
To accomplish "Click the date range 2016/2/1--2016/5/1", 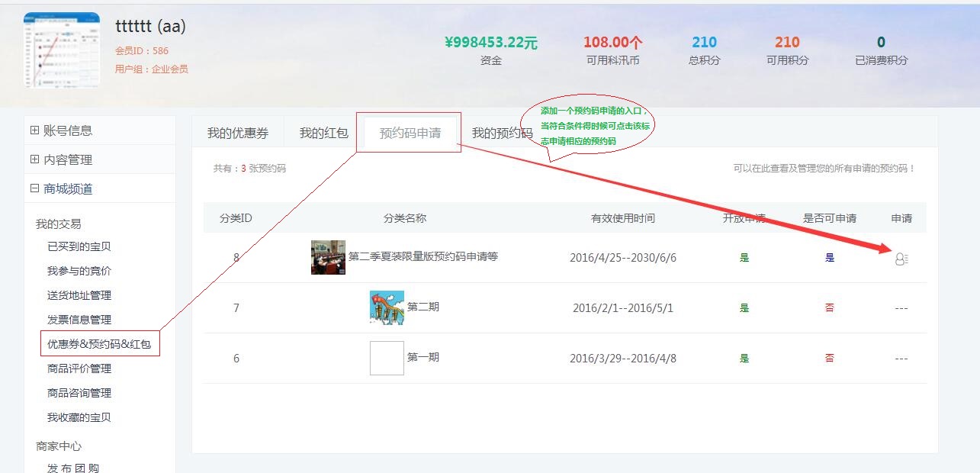I will [x=623, y=308].
